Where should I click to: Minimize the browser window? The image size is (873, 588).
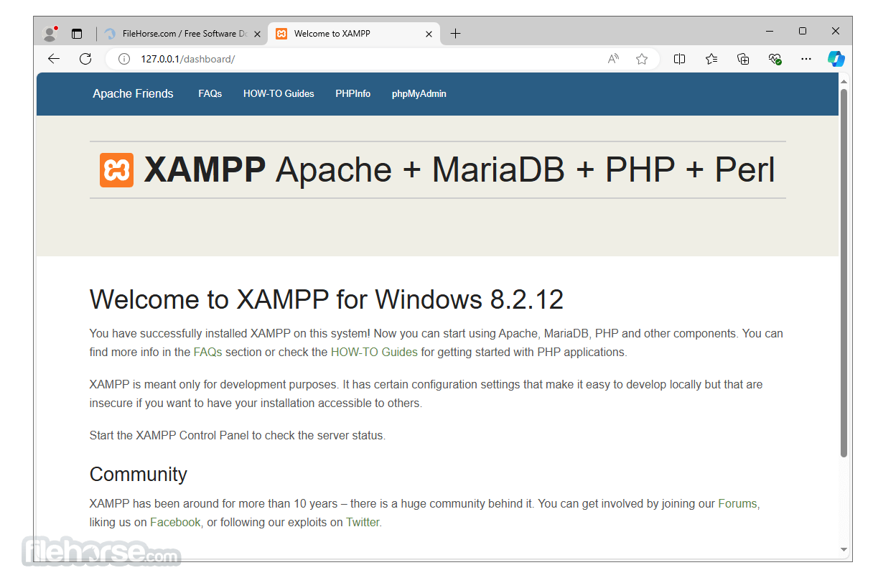[770, 31]
